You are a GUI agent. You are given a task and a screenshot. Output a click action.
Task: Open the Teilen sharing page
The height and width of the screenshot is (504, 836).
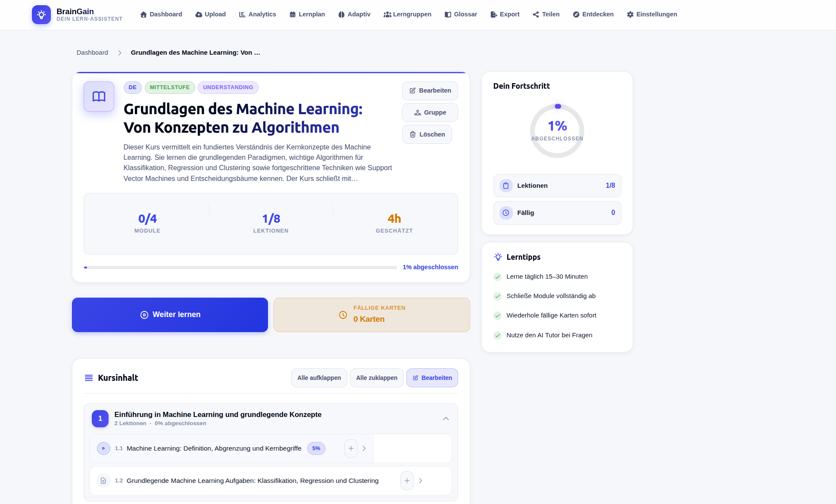[546, 14]
